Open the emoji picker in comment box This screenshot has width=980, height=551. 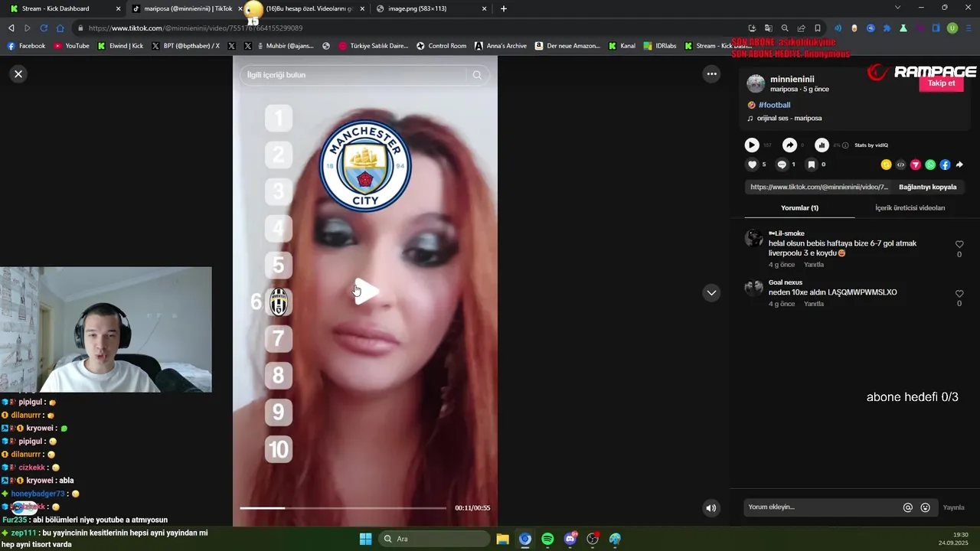click(x=925, y=507)
